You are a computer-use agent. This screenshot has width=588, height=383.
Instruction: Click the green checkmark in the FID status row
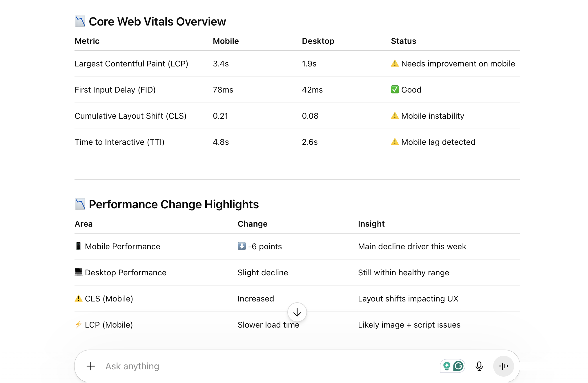(x=395, y=90)
